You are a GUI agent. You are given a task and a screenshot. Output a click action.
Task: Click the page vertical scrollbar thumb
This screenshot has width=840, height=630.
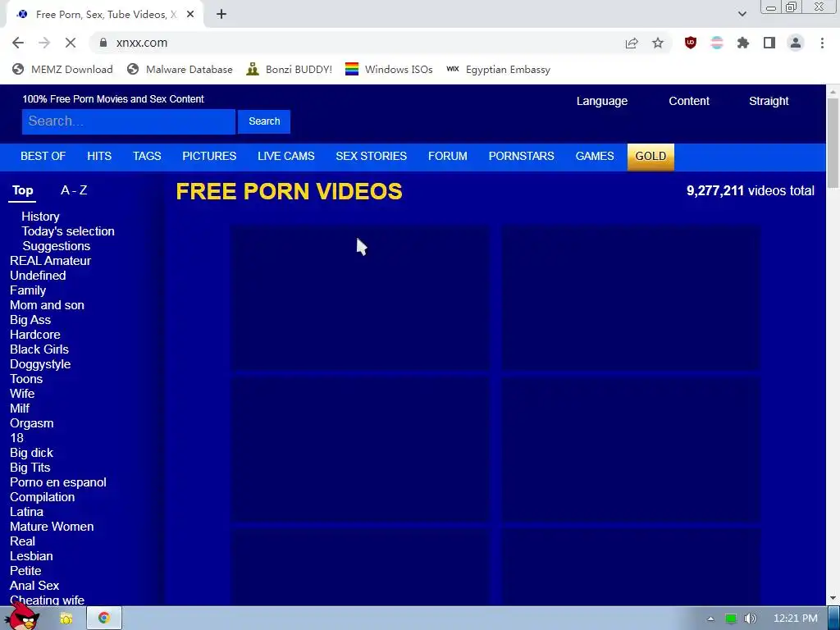click(x=833, y=144)
